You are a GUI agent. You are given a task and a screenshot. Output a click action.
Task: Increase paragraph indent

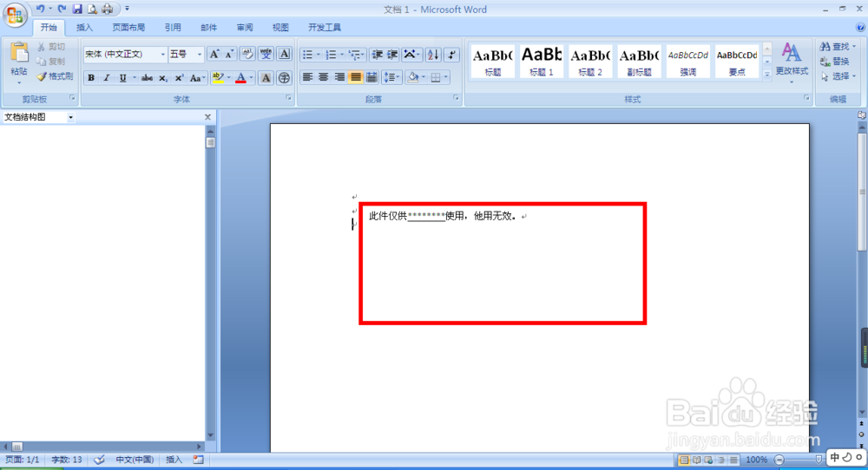coord(392,54)
